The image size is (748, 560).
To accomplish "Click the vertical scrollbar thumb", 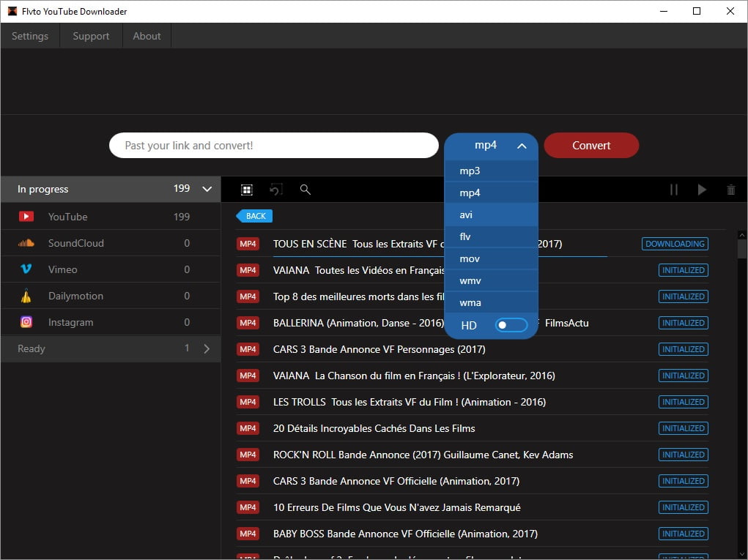I will [742, 249].
